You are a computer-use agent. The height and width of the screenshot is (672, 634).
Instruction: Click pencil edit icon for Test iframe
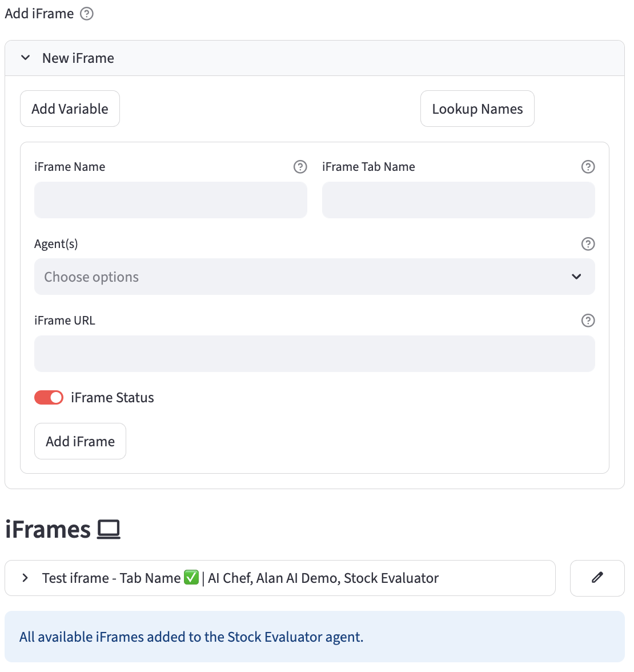click(597, 578)
